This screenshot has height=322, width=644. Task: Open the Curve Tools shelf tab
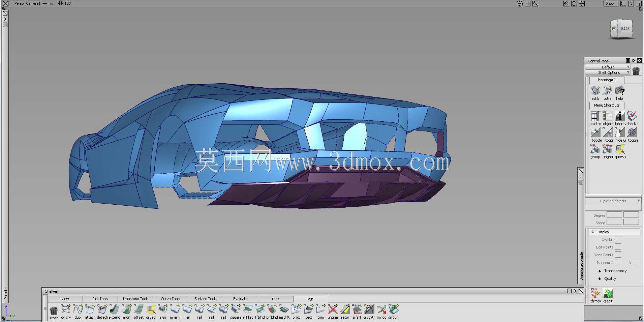pos(170,299)
